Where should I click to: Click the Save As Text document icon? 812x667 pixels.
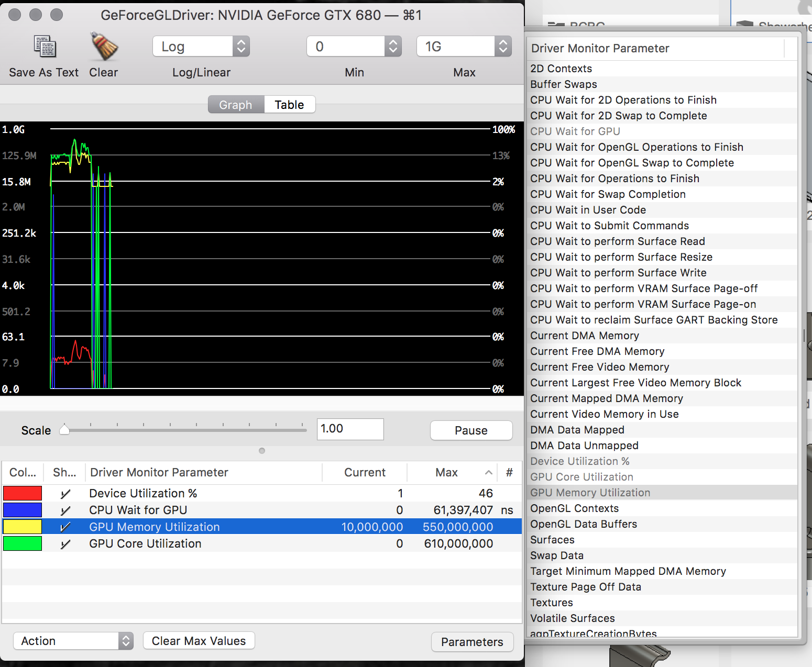point(45,47)
